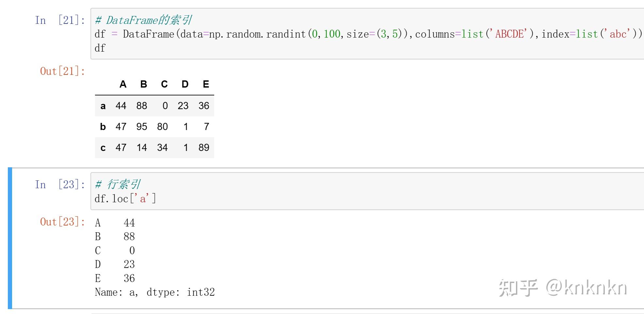Screen dimensions: 644x314
Task: Select column header E in the table
Action: coord(206,84)
